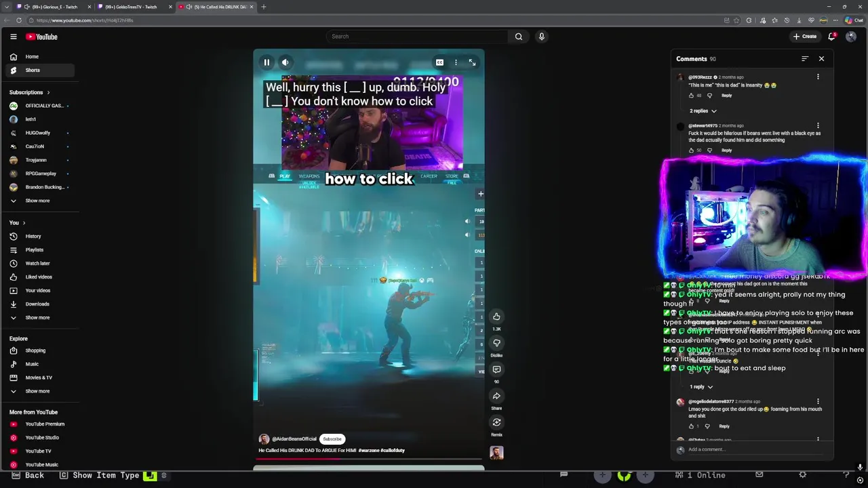Like 093Rezzz's comment
The width and height of the screenshot is (868, 488).
point(691,96)
